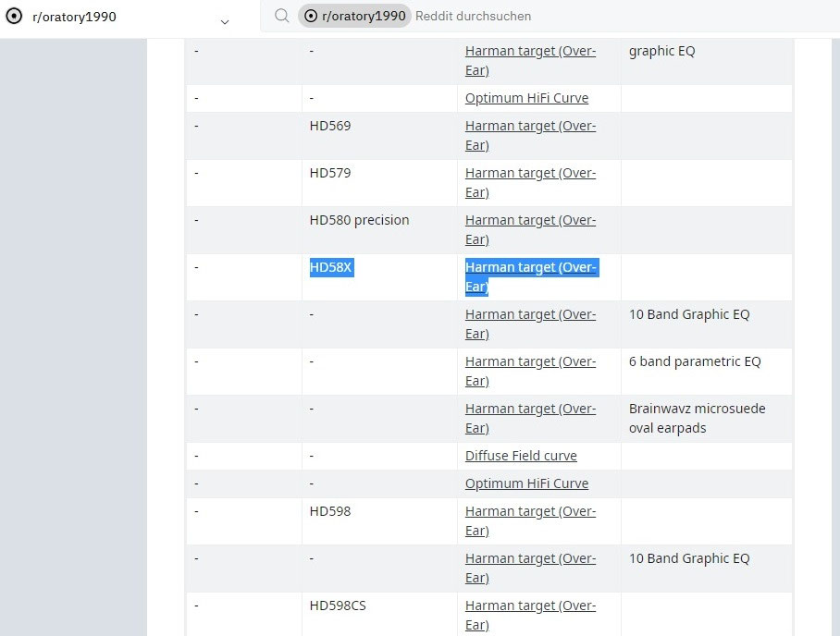Click 'Brainwavz microsuede oval earpads' note
This screenshot has height=636, width=840.
(697, 418)
